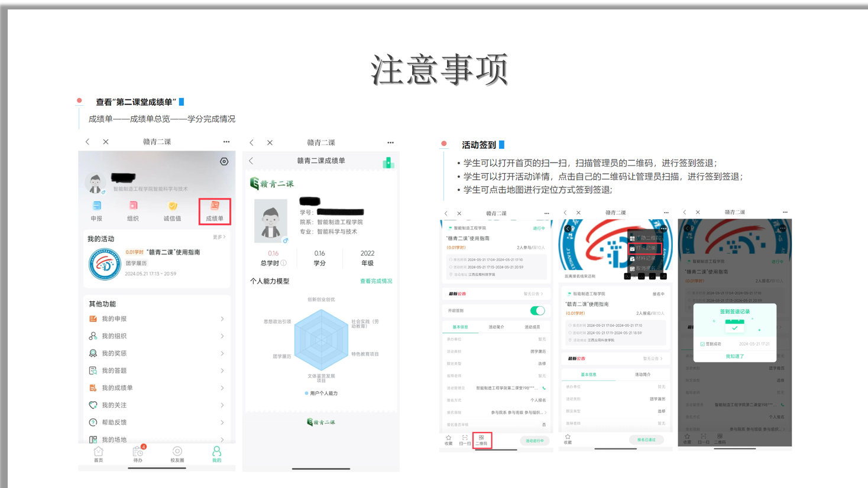The width and height of the screenshot is (868, 488).
Task: Expand the 参与院系 参与班级 row chevron
Action: tap(545, 412)
